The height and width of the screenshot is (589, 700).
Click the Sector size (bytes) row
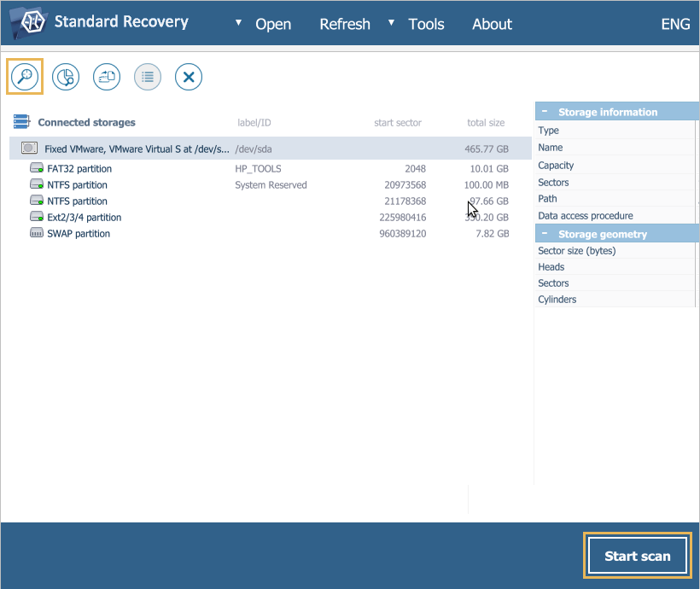[615, 250]
